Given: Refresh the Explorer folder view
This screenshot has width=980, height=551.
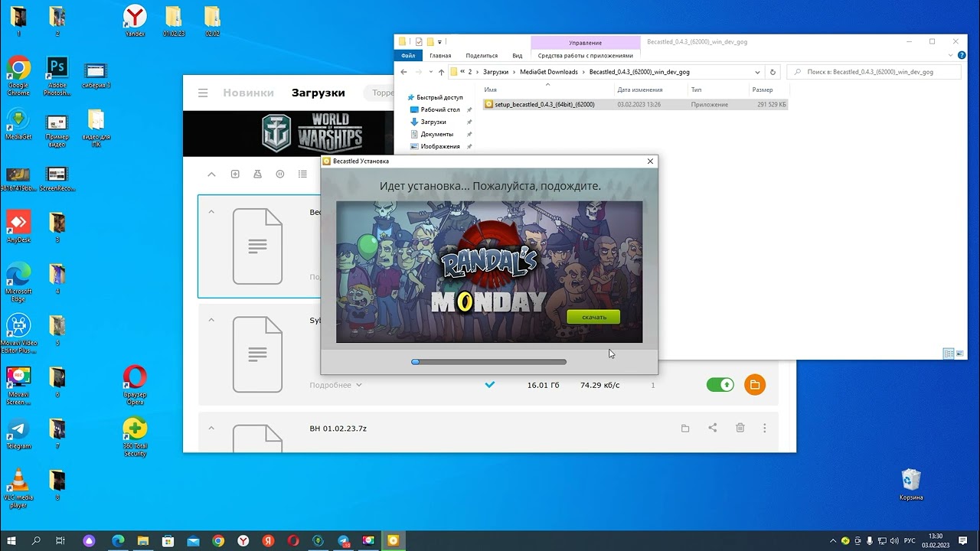Looking at the screenshot, I should pyautogui.click(x=773, y=72).
